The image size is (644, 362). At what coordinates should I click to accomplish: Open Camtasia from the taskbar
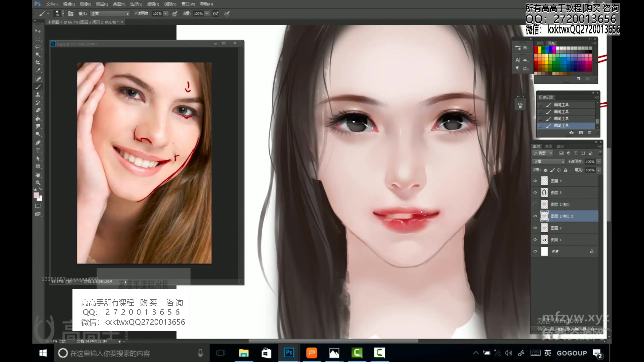[357, 353]
